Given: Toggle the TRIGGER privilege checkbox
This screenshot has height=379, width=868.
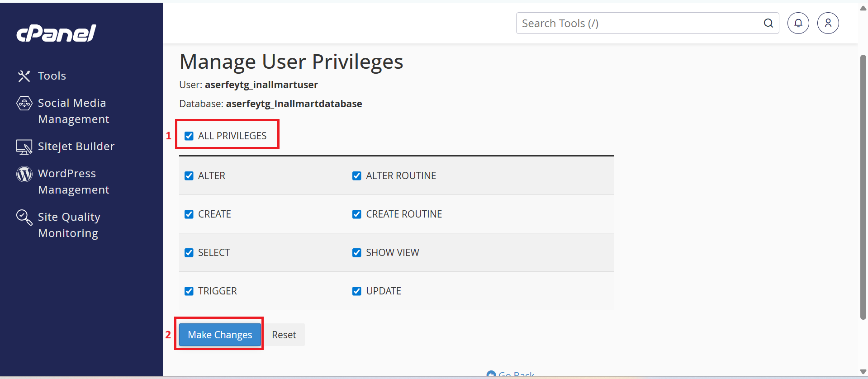Looking at the screenshot, I should (189, 291).
